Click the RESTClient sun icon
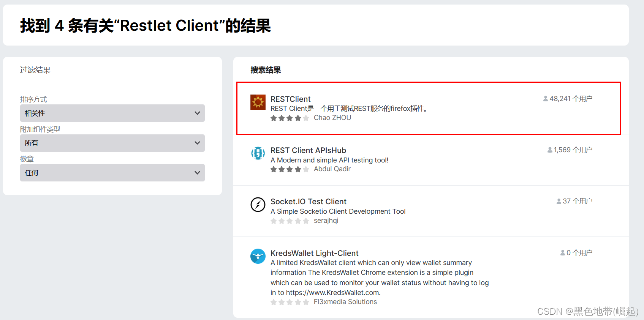This screenshot has height=320, width=644. [x=258, y=102]
